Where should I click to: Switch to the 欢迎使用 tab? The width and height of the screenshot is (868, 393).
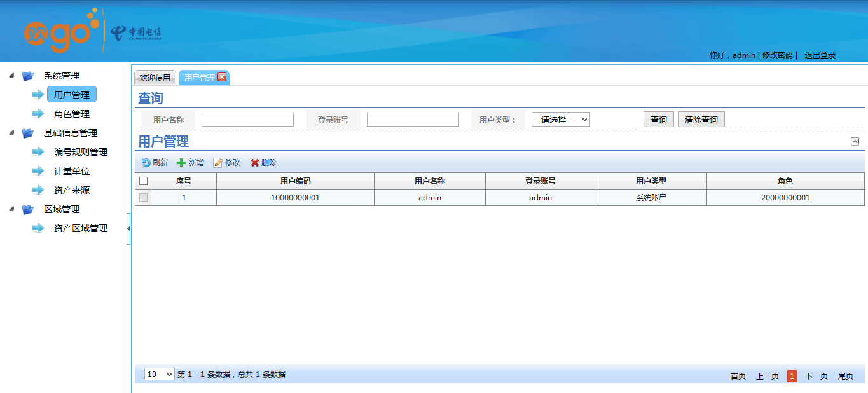pos(155,78)
